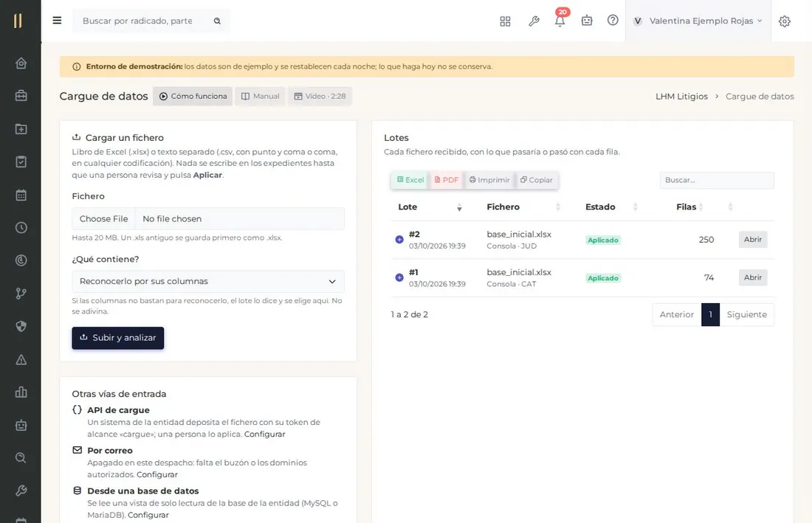Viewport: 812px width, 523px height.
Task: Open the git branch icon in the sidebar
Action: pyautogui.click(x=21, y=294)
